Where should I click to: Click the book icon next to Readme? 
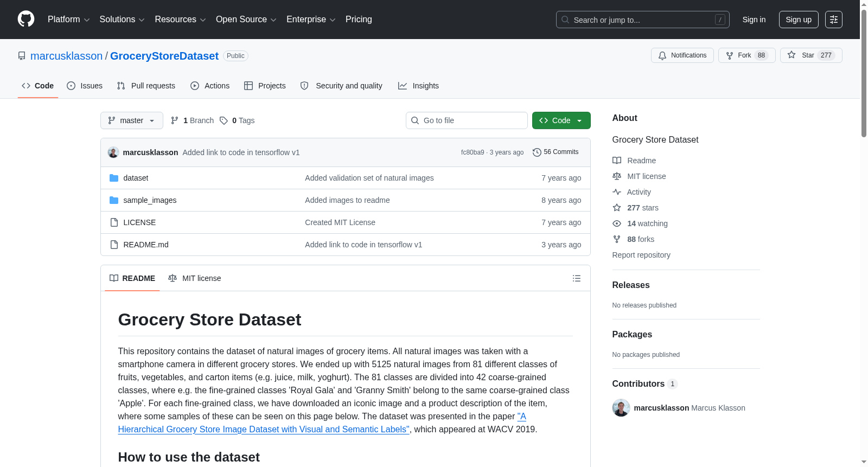click(x=617, y=161)
